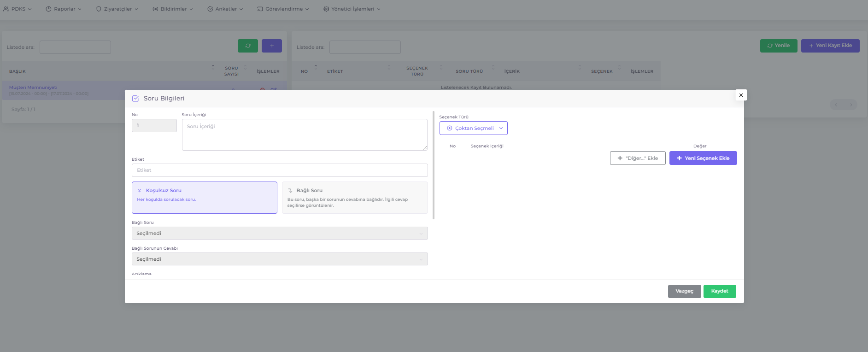The width and height of the screenshot is (868, 352).
Task: Click the Raporlar pie chart icon
Action: point(48,9)
